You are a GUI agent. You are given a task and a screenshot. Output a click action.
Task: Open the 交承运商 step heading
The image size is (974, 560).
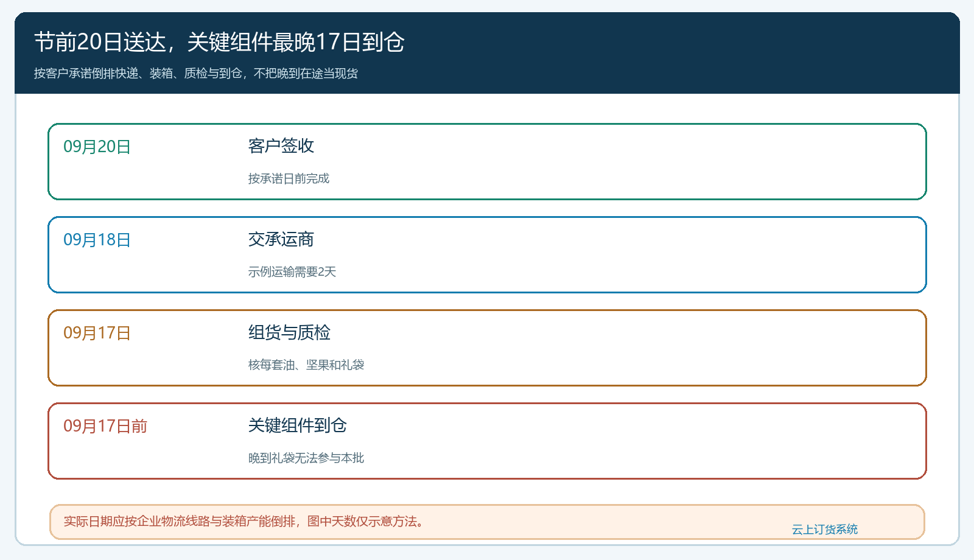click(281, 239)
